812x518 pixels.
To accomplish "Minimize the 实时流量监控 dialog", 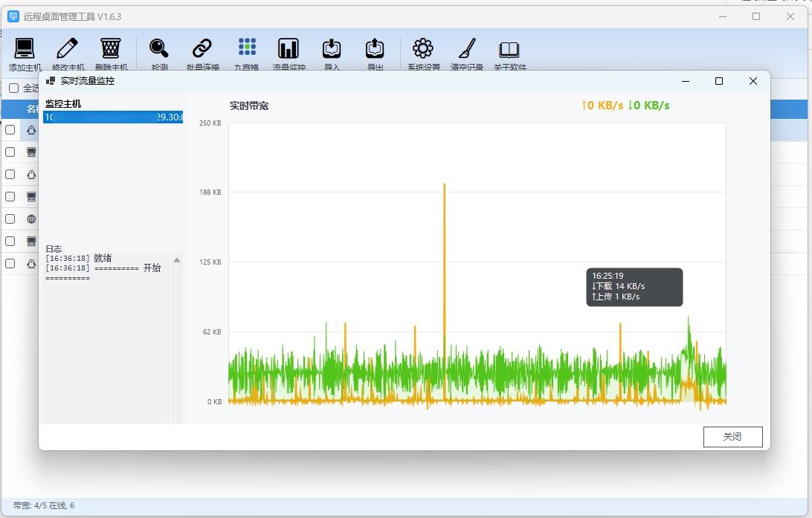I will (686, 81).
